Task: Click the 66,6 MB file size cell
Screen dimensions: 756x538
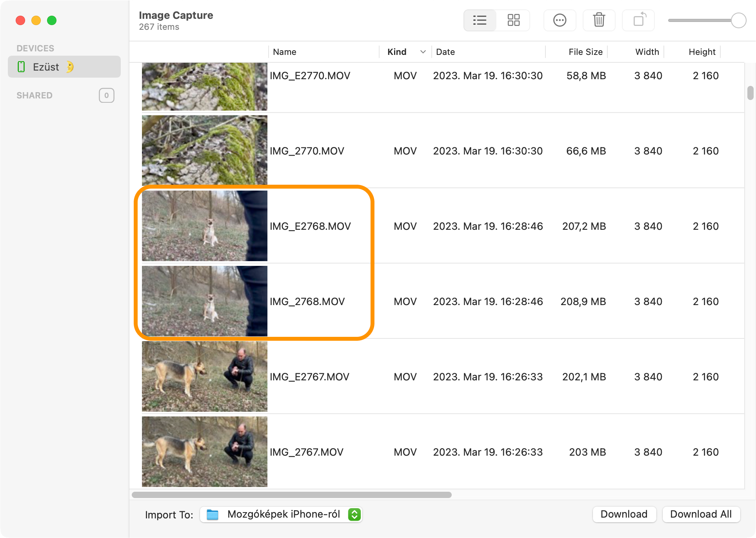Action: [586, 151]
